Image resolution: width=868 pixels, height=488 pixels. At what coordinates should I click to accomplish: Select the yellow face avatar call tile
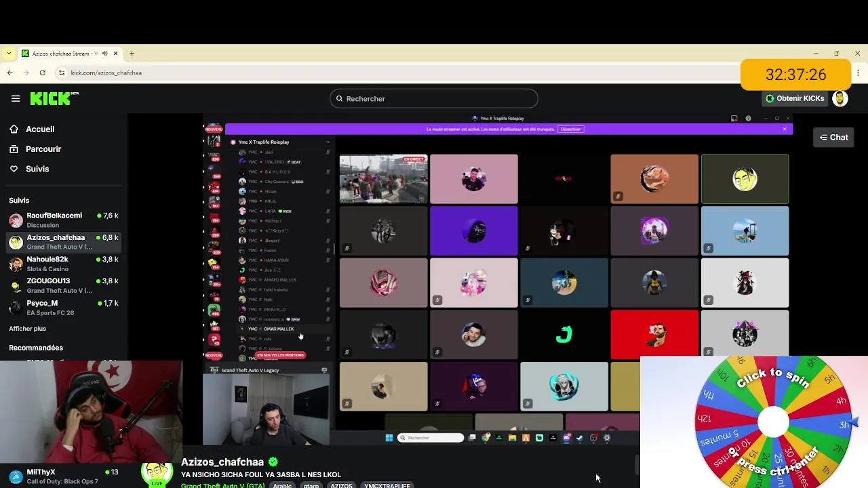click(745, 179)
